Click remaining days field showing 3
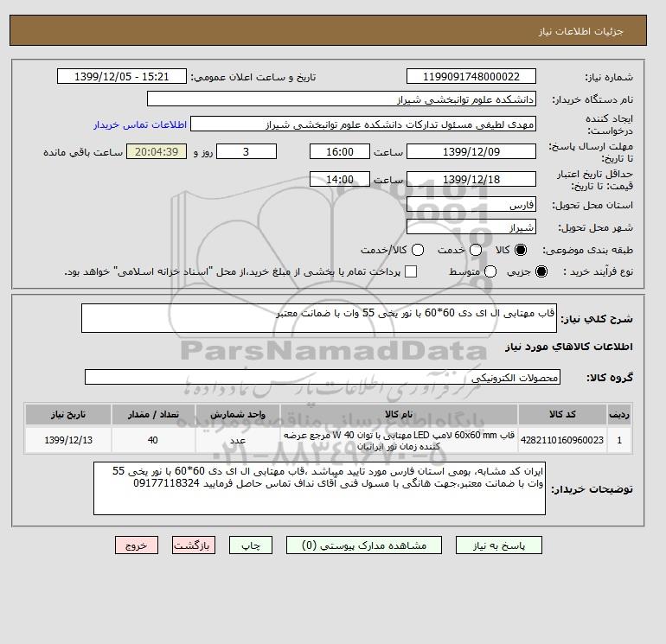666x644 pixels. (x=247, y=151)
